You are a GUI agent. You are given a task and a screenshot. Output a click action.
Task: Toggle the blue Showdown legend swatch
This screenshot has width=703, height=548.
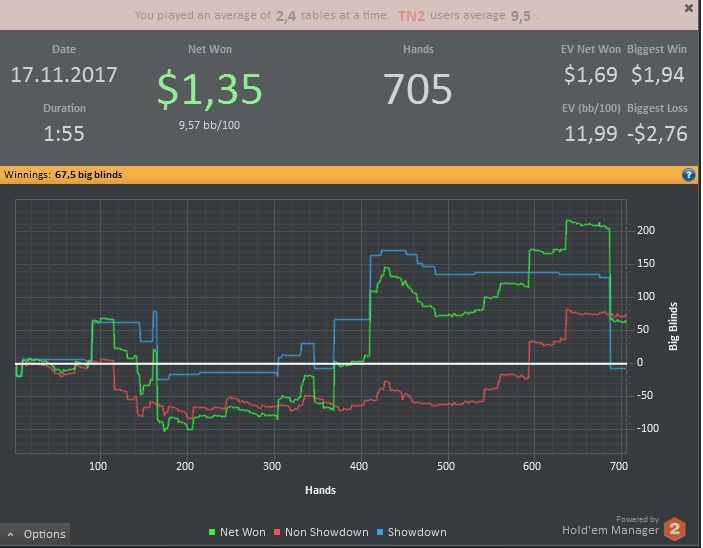[380, 532]
